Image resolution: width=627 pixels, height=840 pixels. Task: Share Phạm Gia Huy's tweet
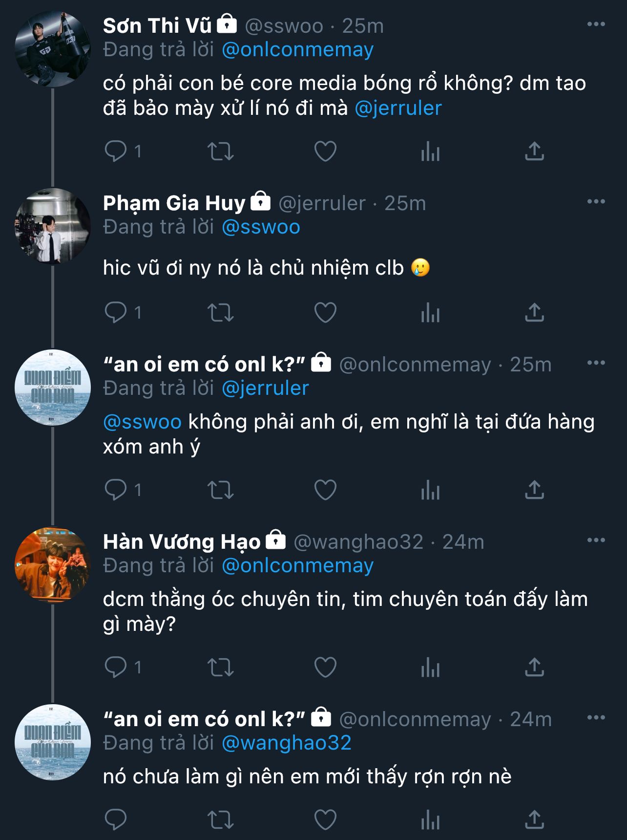tap(534, 313)
